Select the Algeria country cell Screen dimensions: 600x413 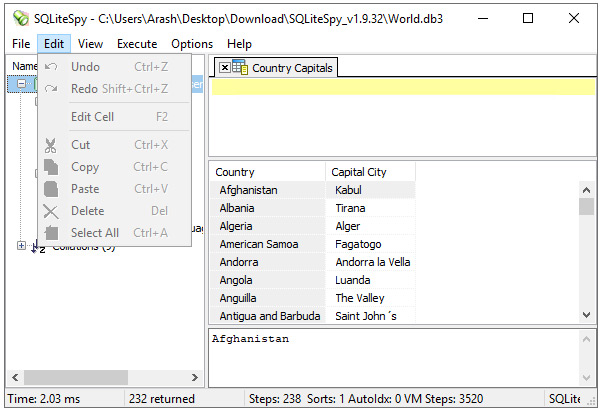[267, 226]
